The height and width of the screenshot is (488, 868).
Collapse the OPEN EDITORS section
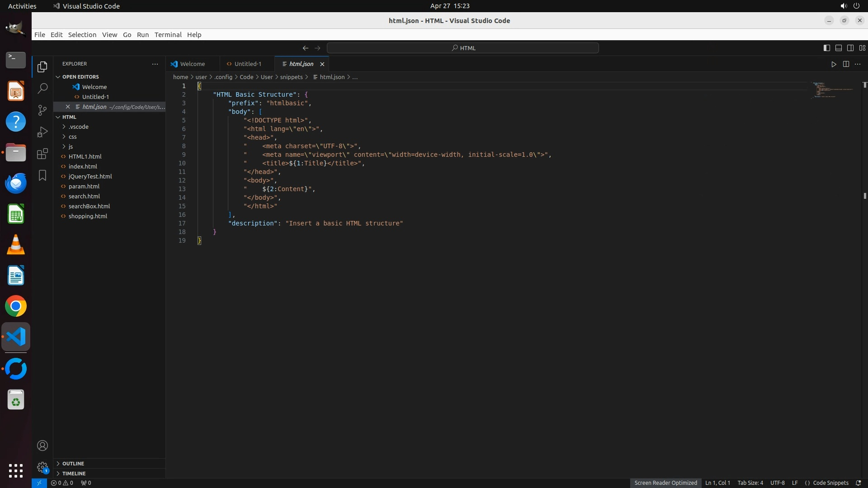[x=80, y=77]
